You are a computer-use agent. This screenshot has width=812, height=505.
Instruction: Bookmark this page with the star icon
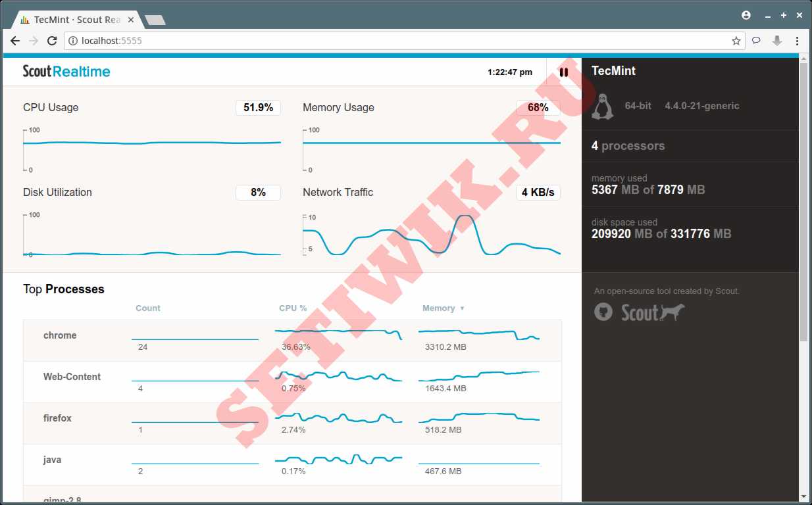click(736, 41)
